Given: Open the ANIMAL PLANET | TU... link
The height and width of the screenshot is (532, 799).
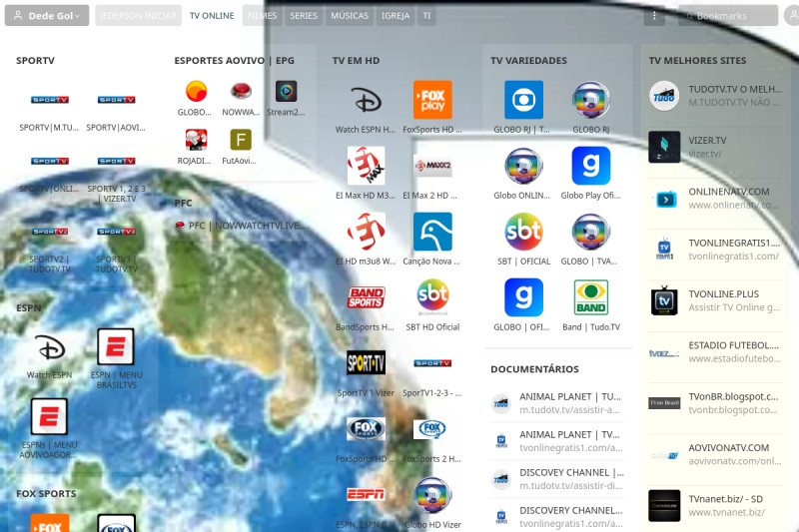Looking at the screenshot, I should point(558,402).
